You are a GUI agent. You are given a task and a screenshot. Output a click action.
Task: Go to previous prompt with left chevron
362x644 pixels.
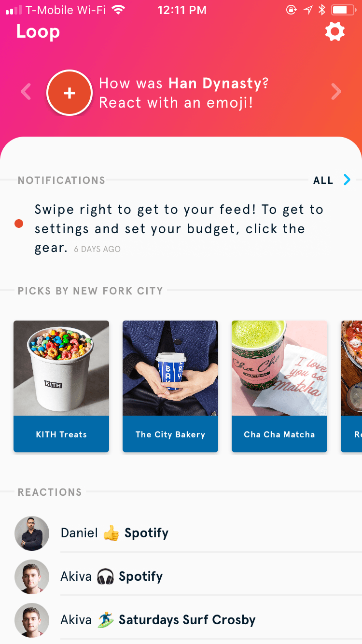pyautogui.click(x=26, y=92)
